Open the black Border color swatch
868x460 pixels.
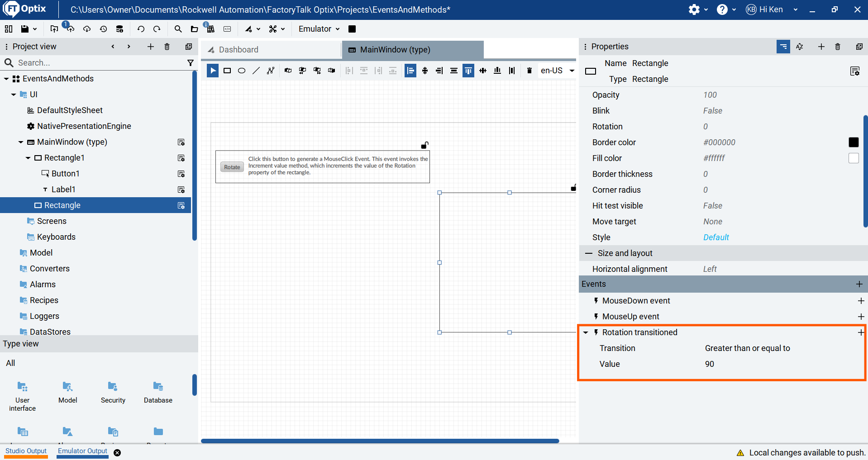[x=854, y=142]
